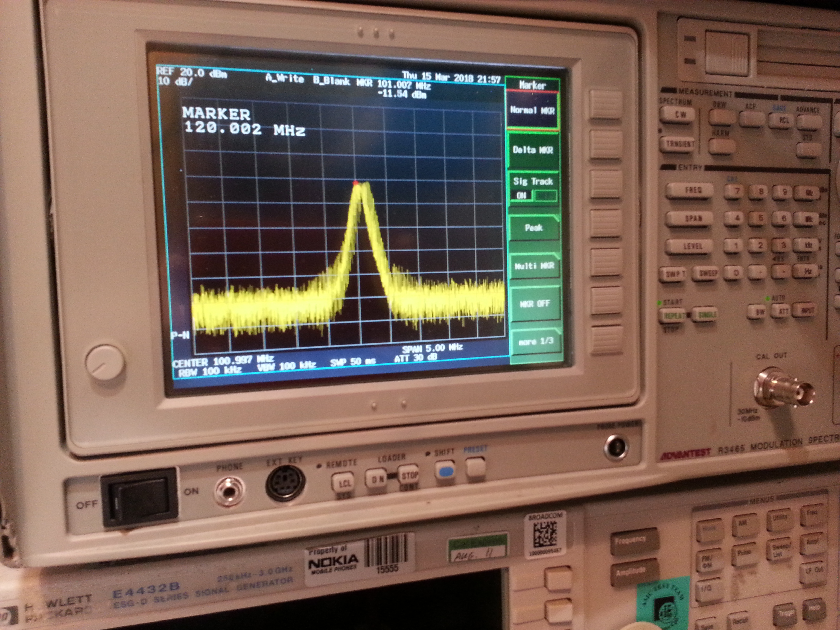Select the Normal MKR softkey label on screen
840x630 pixels.
(532, 110)
